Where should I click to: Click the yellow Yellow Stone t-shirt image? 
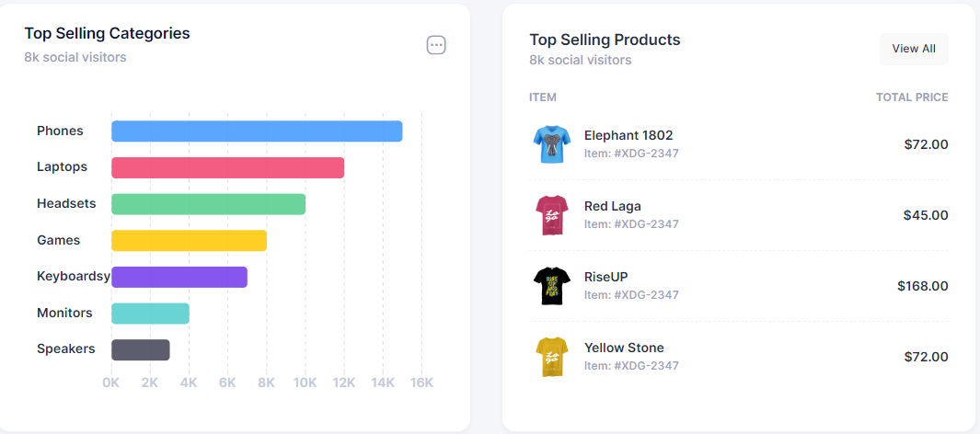click(552, 357)
